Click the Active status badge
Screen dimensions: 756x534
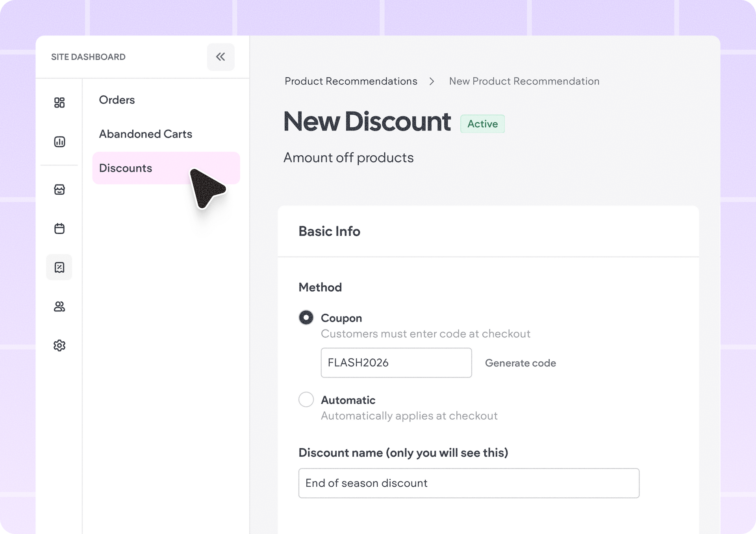tap(482, 124)
